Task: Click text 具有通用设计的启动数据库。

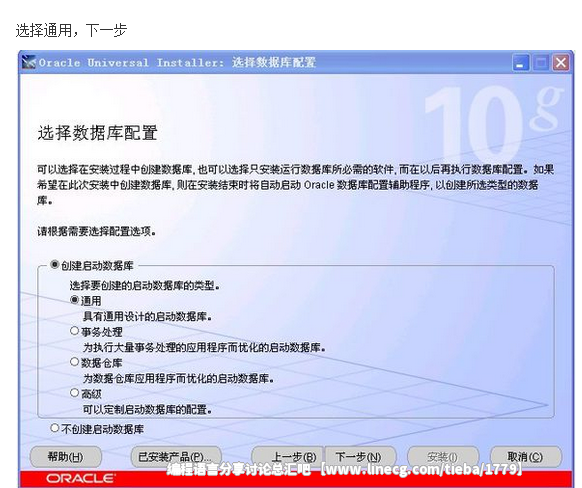Action: [147, 317]
